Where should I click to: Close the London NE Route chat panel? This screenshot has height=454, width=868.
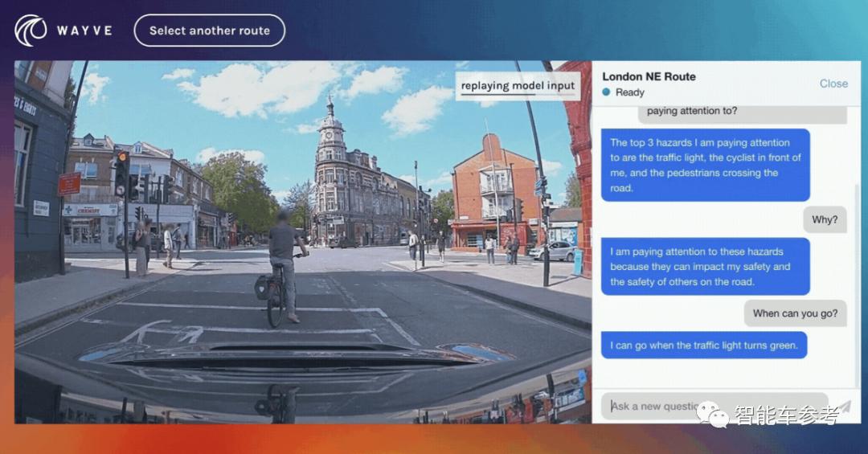833,84
